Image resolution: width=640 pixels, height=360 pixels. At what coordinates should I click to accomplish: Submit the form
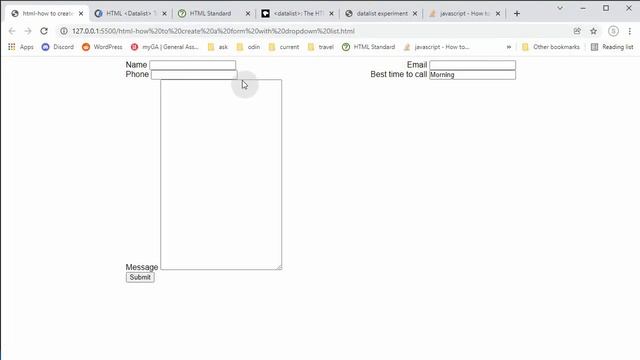tap(140, 277)
